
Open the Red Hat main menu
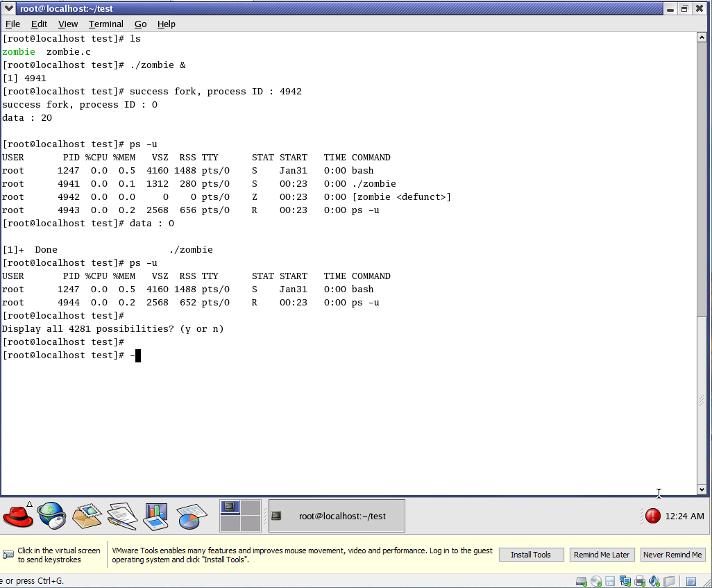click(x=18, y=516)
